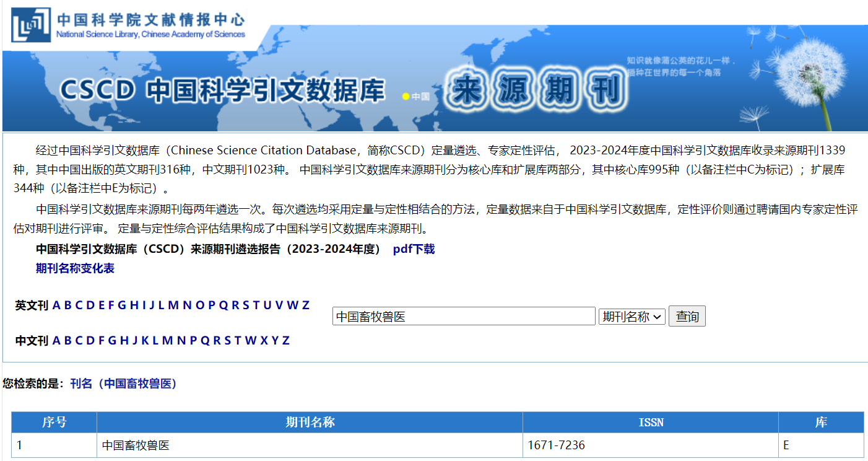Screen dimensions: 868x461
Task: Select letter M in the 英文刊 row
Action: [173, 305]
